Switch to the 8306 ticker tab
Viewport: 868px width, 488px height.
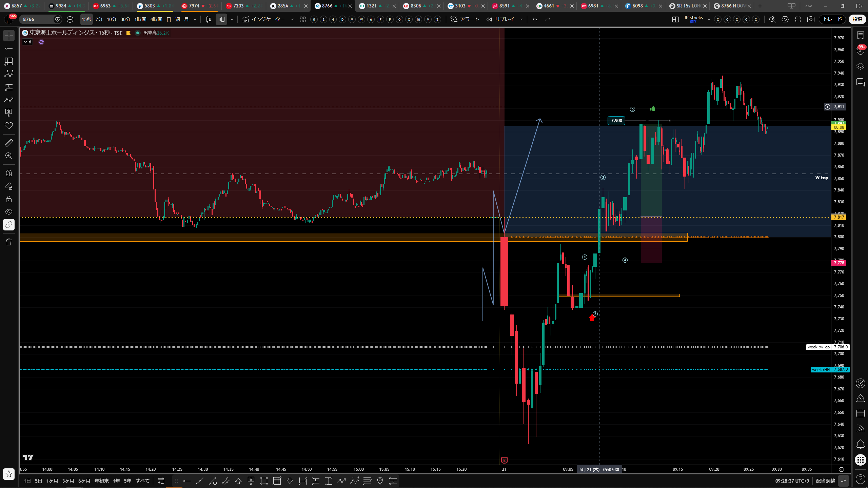pos(416,6)
